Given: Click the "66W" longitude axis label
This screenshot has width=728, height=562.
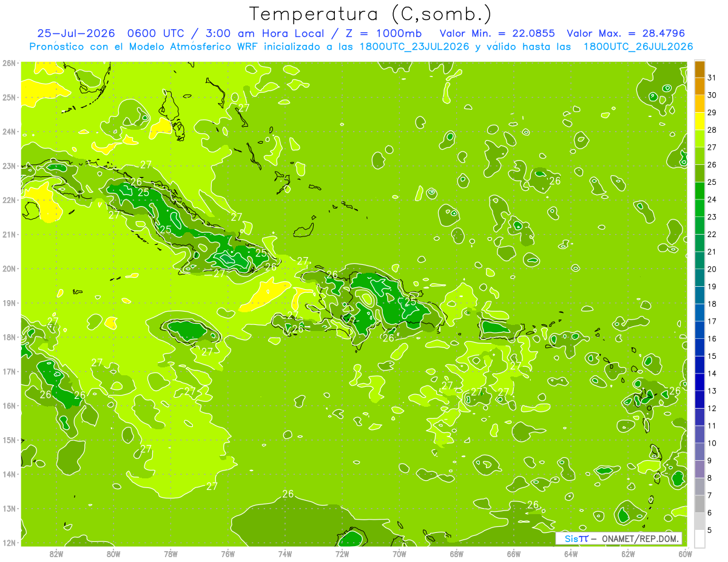Looking at the screenshot, I should click(x=514, y=553).
